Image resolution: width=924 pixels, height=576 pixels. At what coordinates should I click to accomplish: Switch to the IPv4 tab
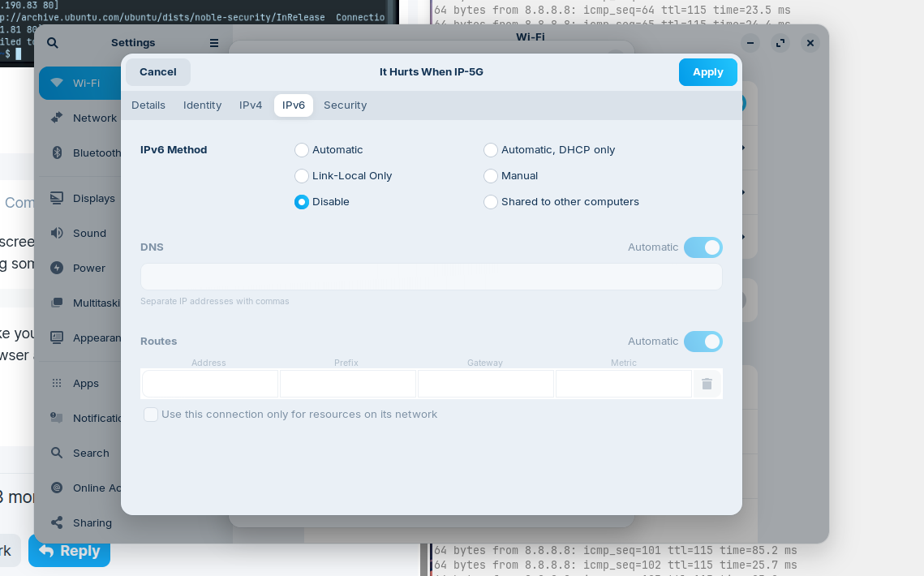tap(251, 105)
